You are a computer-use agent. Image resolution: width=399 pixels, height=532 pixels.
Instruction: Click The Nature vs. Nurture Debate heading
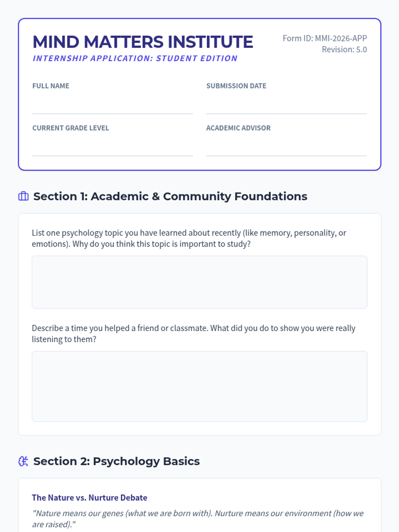tap(89, 497)
